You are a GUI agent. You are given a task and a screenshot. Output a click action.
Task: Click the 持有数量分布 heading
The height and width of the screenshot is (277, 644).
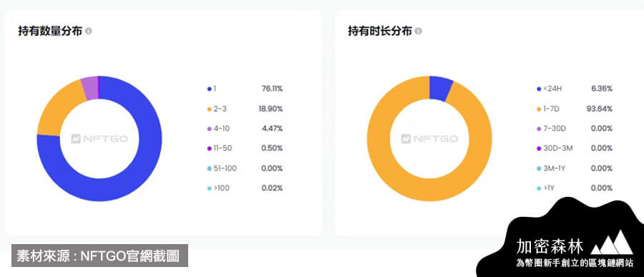tap(50, 31)
